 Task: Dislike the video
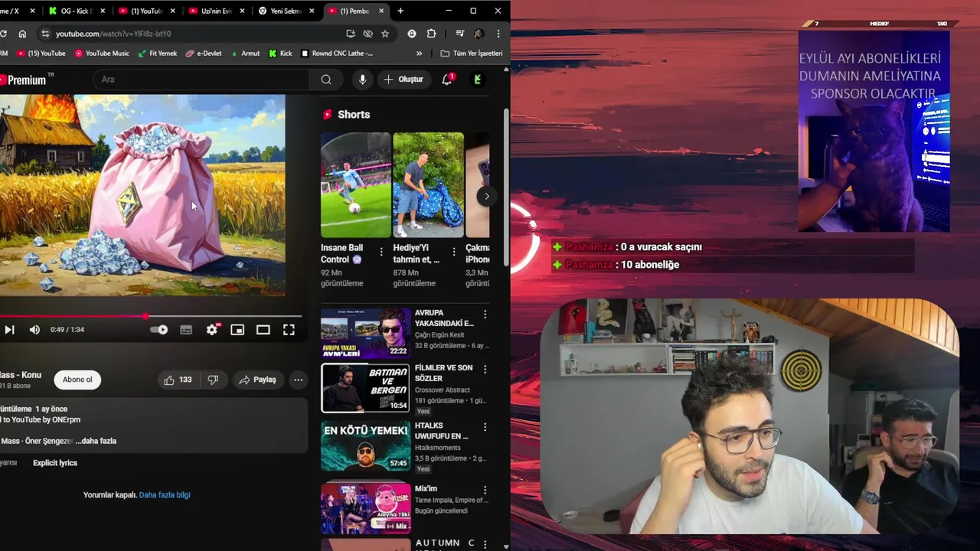coord(214,380)
